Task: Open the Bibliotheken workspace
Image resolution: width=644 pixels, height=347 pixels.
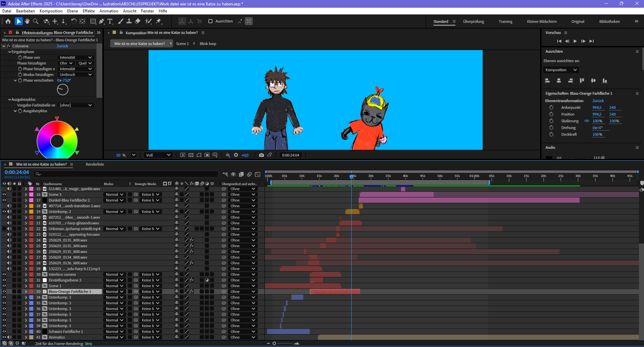Action: pyautogui.click(x=609, y=21)
